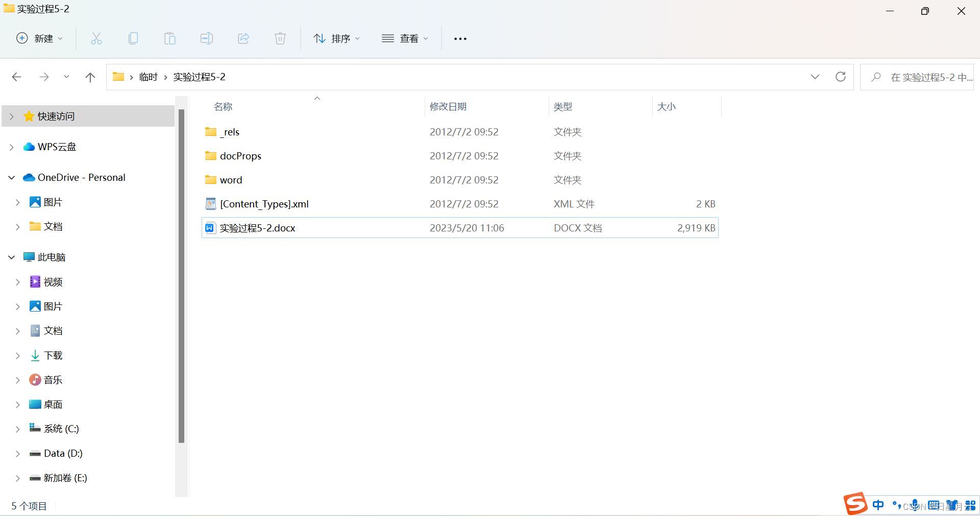
Task: Open recent locations dropdown arrow
Action: click(66, 77)
